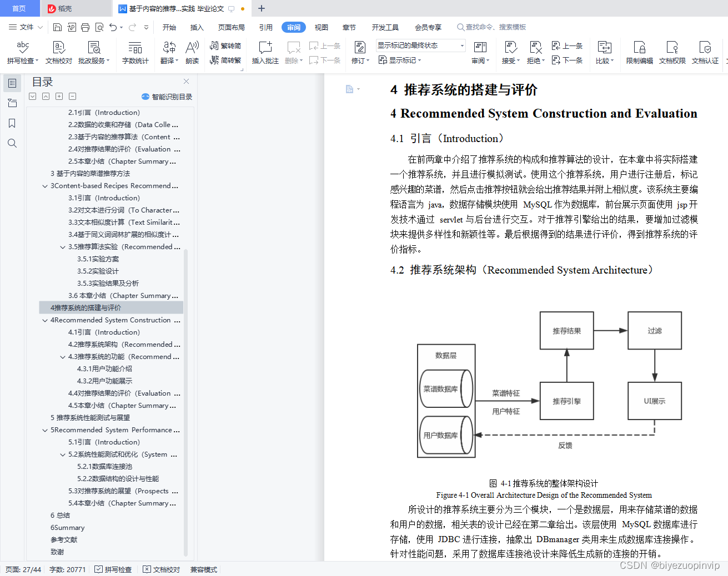Open customize quick access toolbar dropdown
Image resolution: width=728 pixels, height=576 pixels.
147,27
